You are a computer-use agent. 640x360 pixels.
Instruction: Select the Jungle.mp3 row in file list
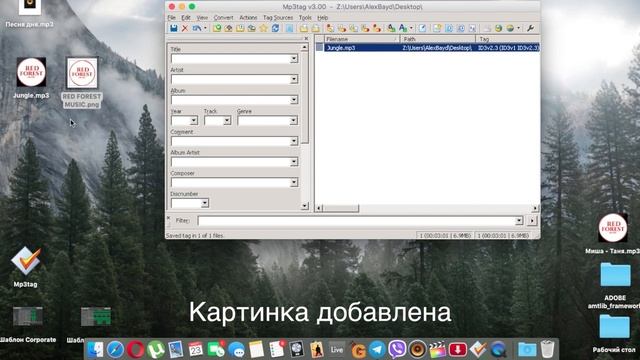[x=427, y=48]
